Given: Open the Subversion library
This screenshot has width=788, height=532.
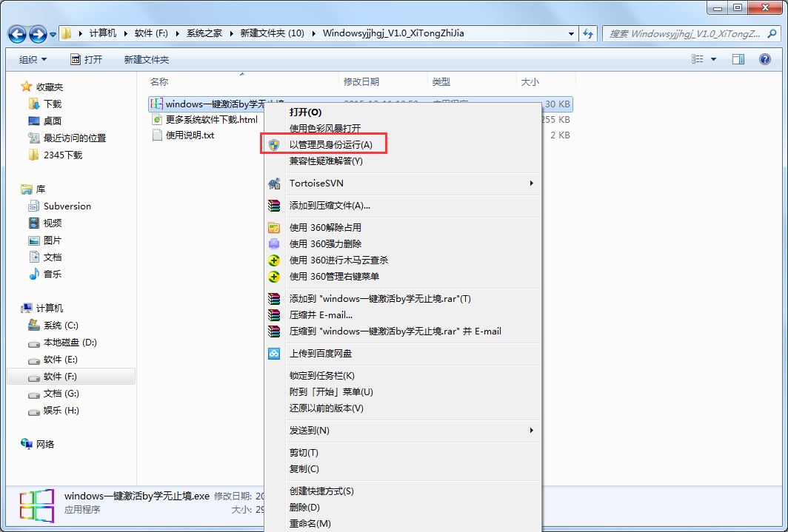Looking at the screenshot, I should point(60,206).
